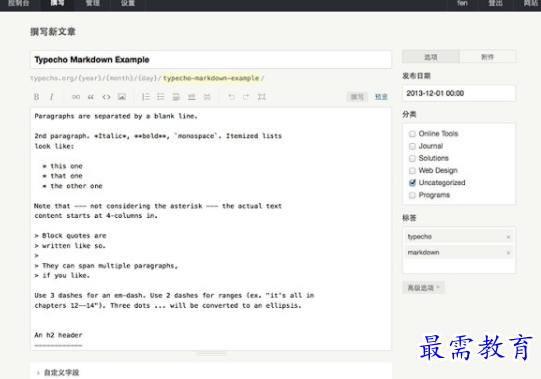Click into the Markdown editor text area
The width and height of the screenshot is (541, 379).
[211, 229]
